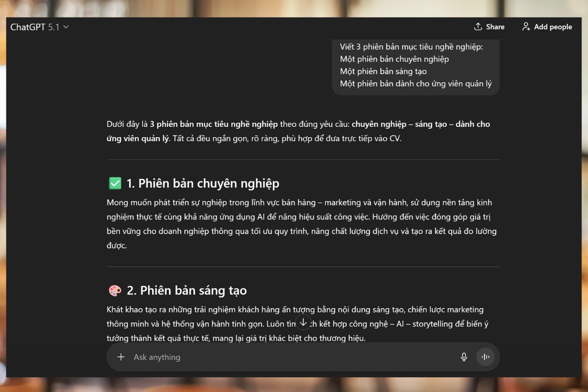Click the bold text '3 phiên bản mục tiêu nghề nghiệp'
The width and height of the screenshot is (588, 392).
(x=214, y=124)
